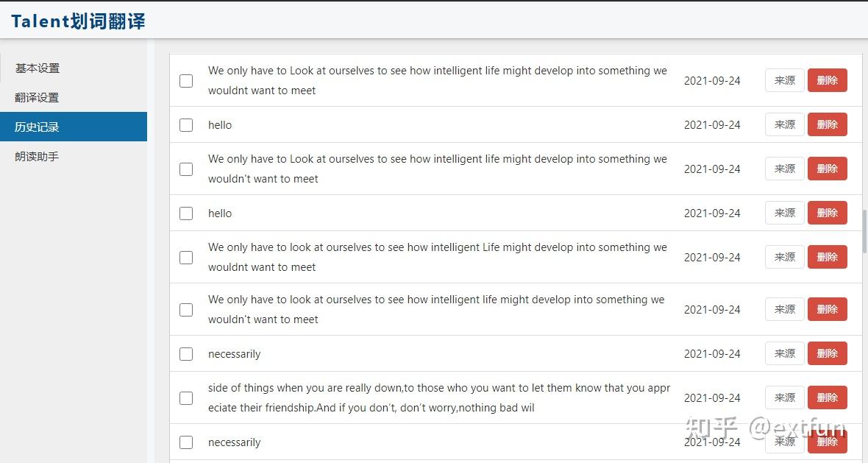This screenshot has height=463, width=868.
Task: Open the 基本设置 settings section
Action: (x=38, y=68)
